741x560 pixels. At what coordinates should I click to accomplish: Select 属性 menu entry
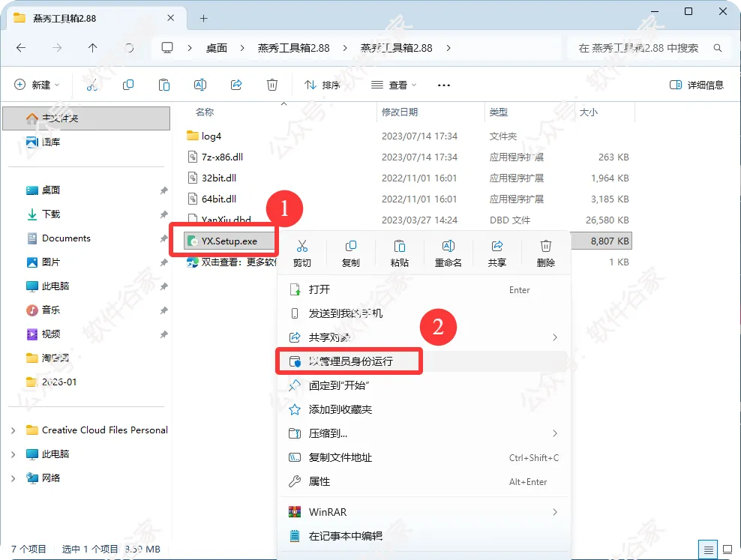(x=424, y=481)
